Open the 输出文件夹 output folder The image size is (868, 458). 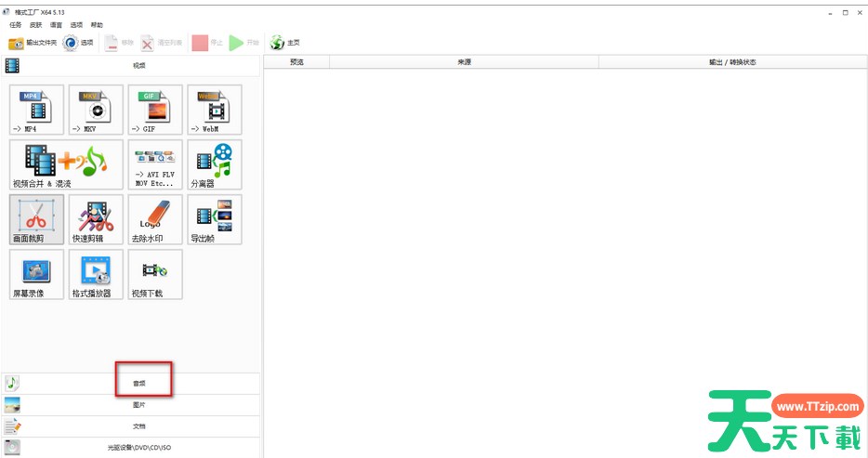pyautogui.click(x=33, y=43)
